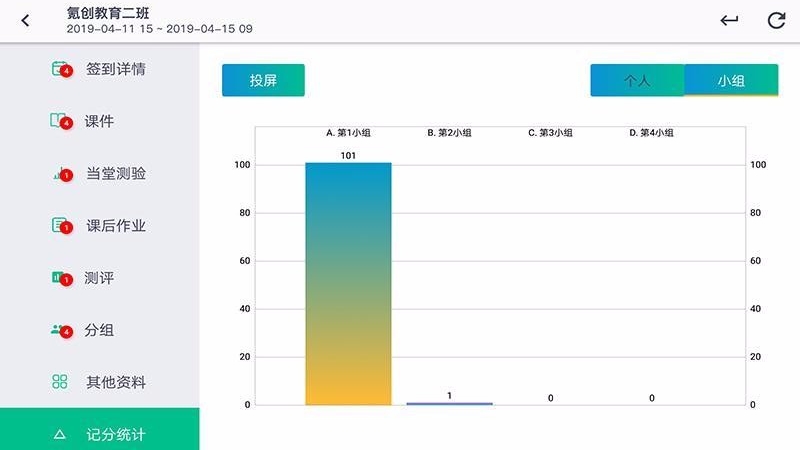The height and width of the screenshot is (450, 800).
Task: Select the 记分统计 menu item
Action: (116, 435)
